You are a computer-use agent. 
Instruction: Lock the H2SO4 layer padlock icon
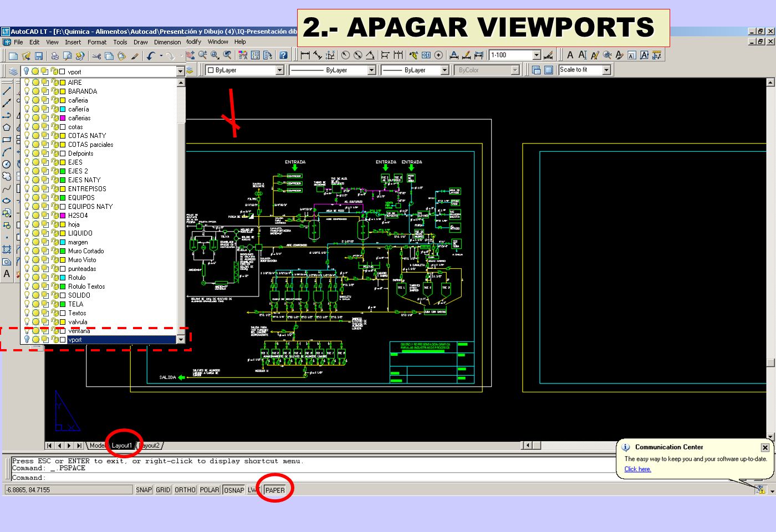click(x=54, y=215)
